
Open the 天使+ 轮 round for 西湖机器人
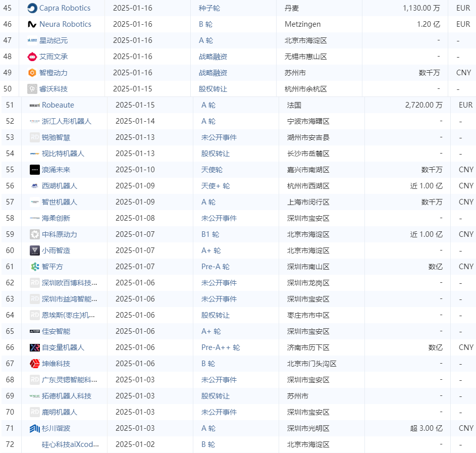[216, 186]
